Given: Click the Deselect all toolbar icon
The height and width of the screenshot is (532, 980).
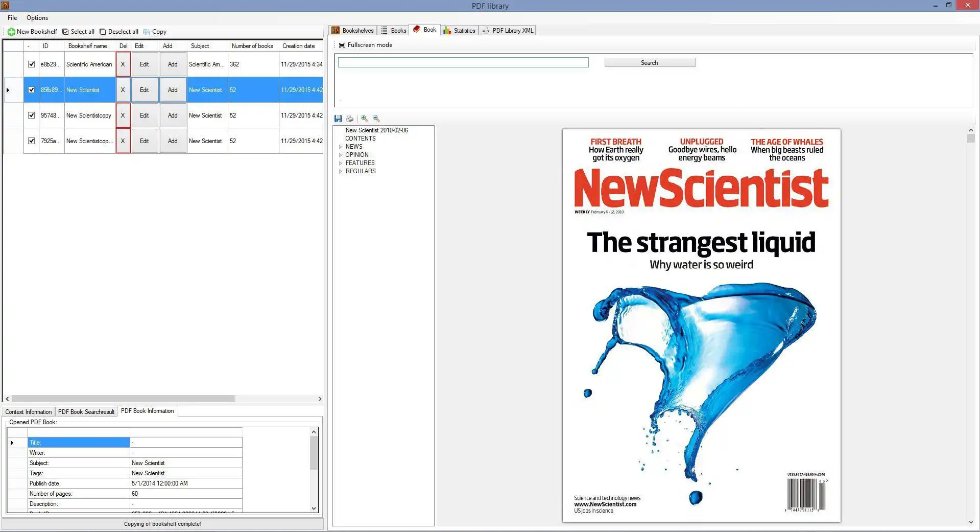Looking at the screenshot, I should [103, 32].
